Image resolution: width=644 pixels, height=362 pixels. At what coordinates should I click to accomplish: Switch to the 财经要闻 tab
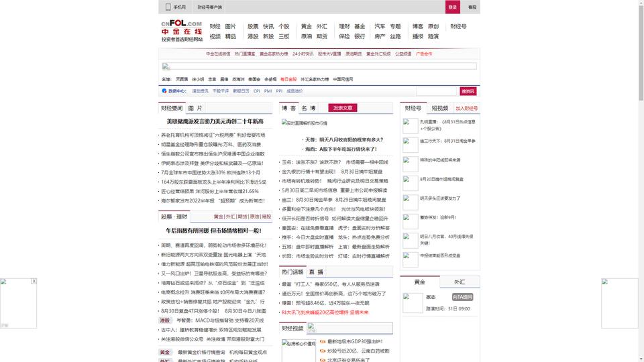pyautogui.click(x=172, y=108)
